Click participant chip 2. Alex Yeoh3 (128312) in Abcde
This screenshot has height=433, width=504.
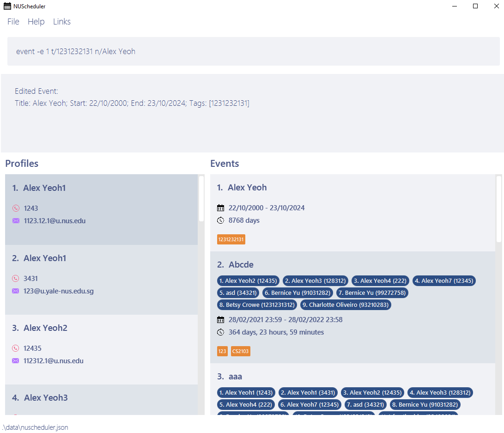(316, 281)
